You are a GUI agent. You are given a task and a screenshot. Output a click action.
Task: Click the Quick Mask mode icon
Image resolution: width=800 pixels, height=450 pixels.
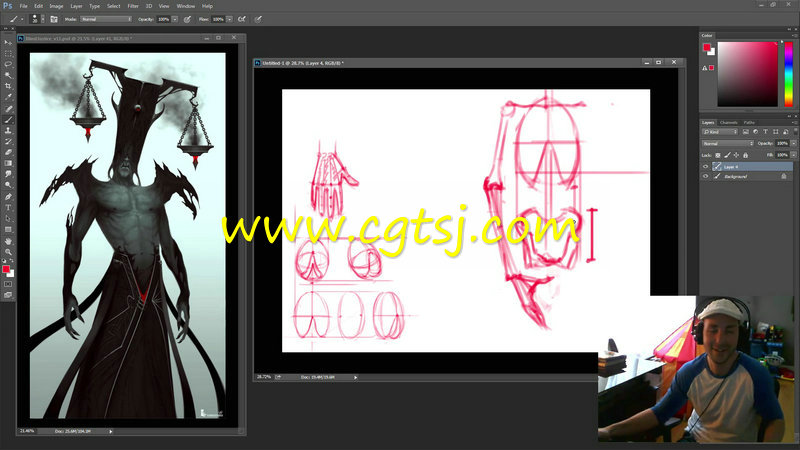(8, 284)
